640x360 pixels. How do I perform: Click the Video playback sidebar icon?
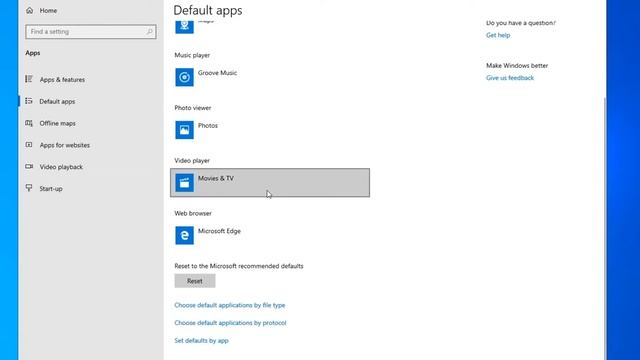click(x=29, y=167)
